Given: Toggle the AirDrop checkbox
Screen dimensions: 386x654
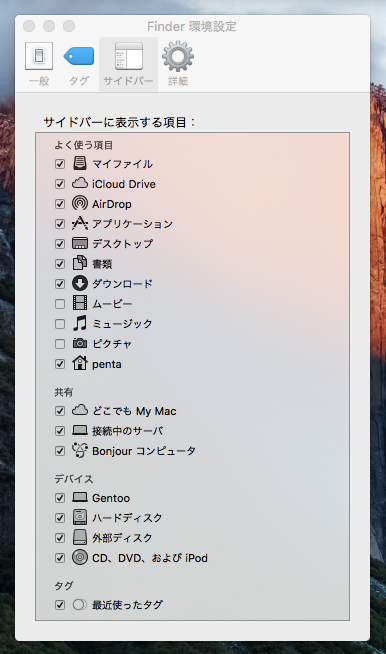Looking at the screenshot, I should coord(60,204).
